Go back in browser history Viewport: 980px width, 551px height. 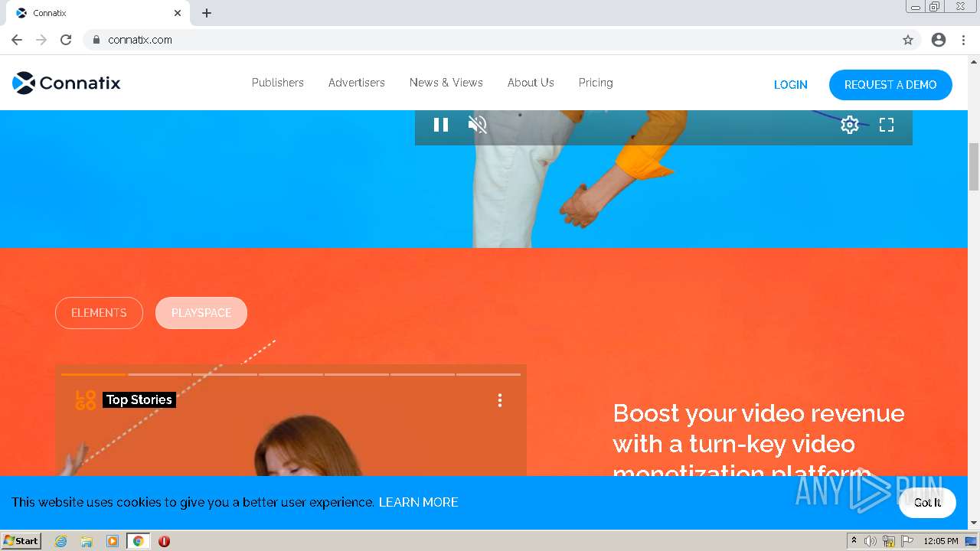coord(17,40)
